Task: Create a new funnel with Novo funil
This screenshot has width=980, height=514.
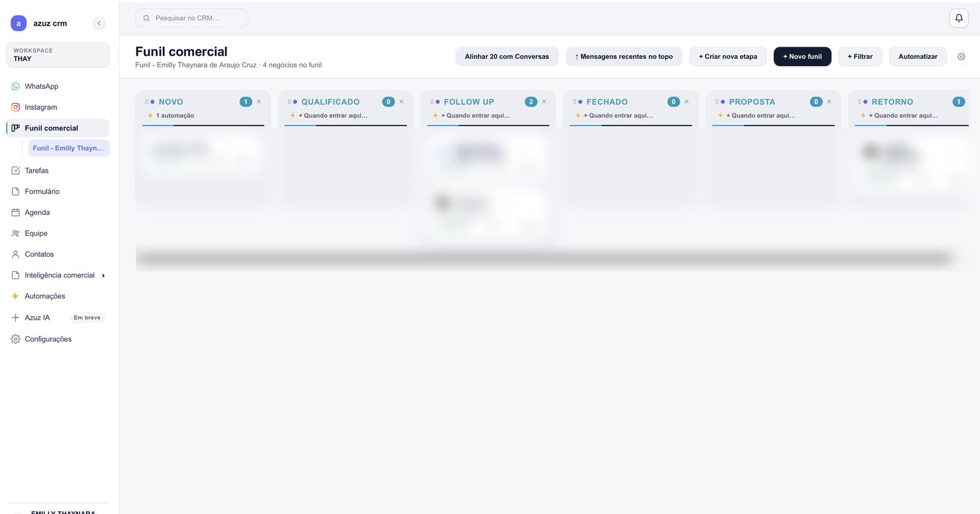Action: (802, 56)
